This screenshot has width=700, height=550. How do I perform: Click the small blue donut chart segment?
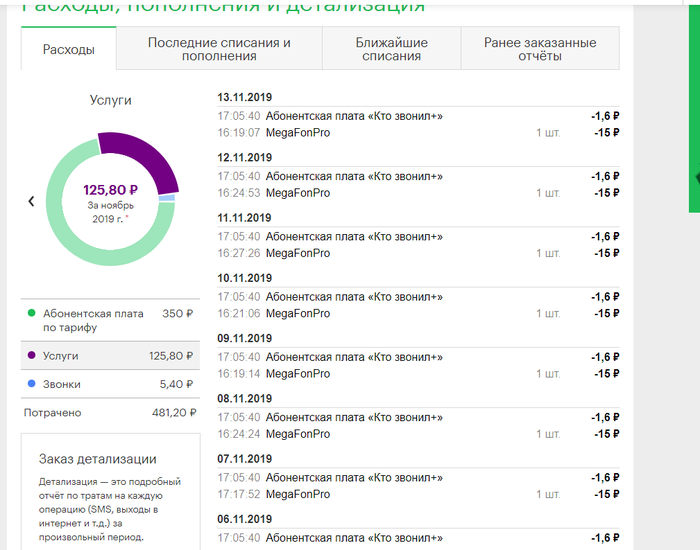pos(167,198)
